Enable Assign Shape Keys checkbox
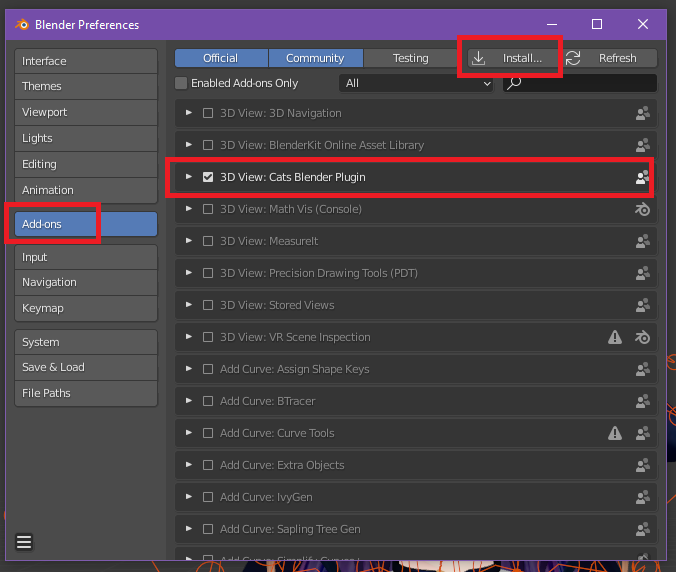 208,369
